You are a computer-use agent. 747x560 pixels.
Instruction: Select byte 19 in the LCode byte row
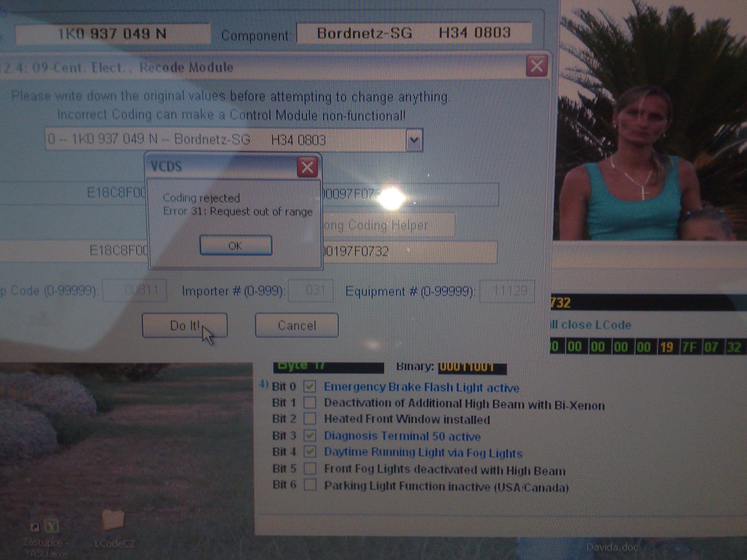[667, 347]
